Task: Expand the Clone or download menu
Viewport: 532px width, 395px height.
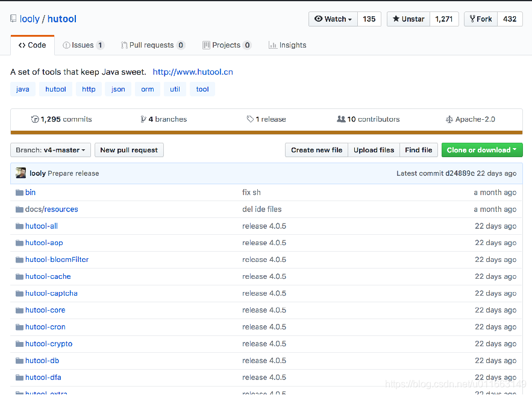Action: pos(482,150)
